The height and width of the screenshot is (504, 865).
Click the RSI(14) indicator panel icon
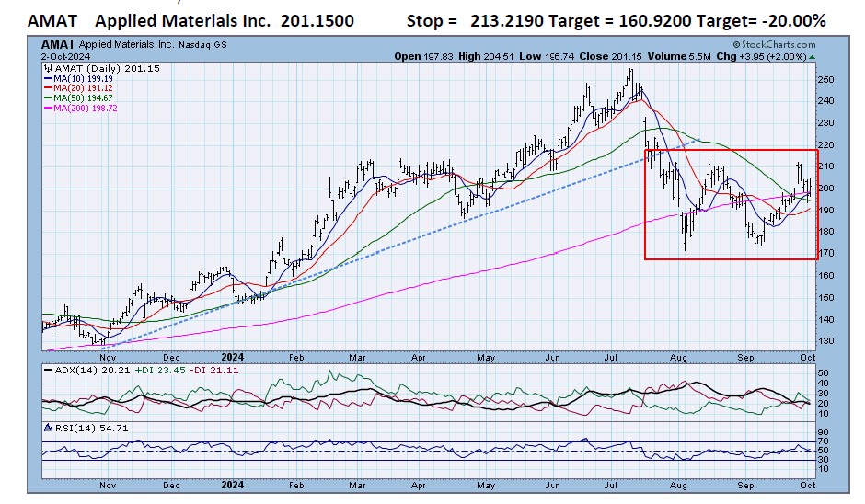(47, 429)
